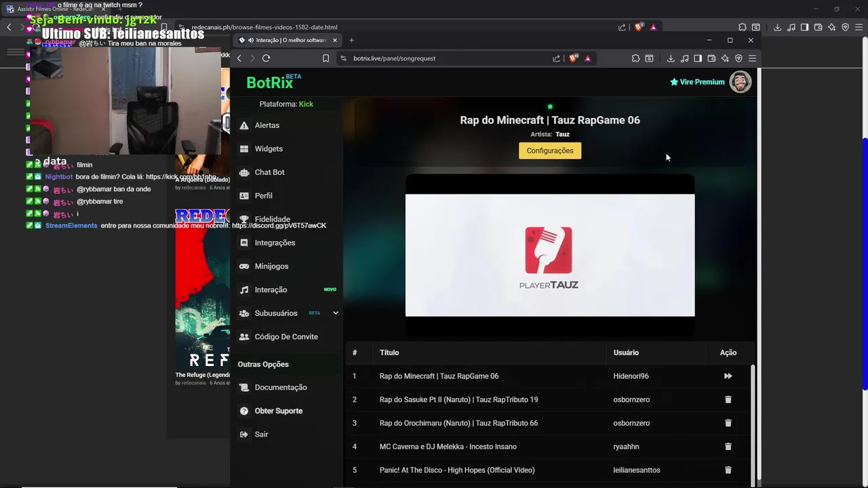Open extensions puzzle icon in botrix window
The height and width of the screenshot is (488, 868).
click(x=635, y=58)
